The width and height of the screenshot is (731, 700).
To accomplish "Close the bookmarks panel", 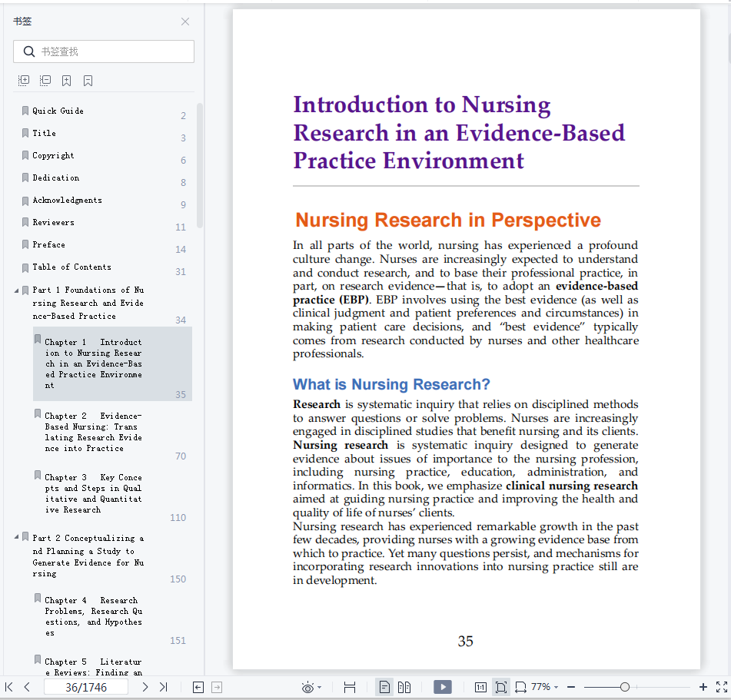I will tap(185, 22).
